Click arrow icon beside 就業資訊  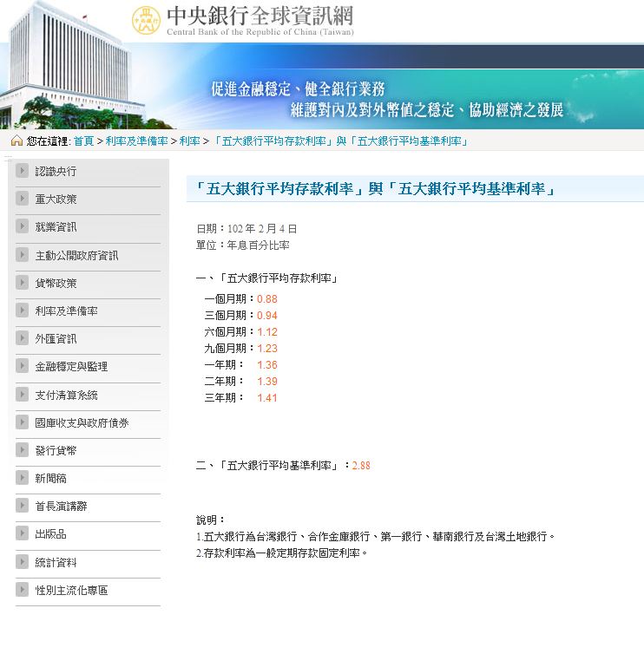pos(22,226)
